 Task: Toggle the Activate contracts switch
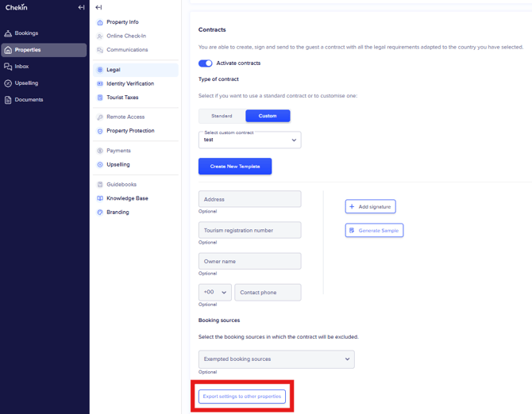(x=206, y=63)
